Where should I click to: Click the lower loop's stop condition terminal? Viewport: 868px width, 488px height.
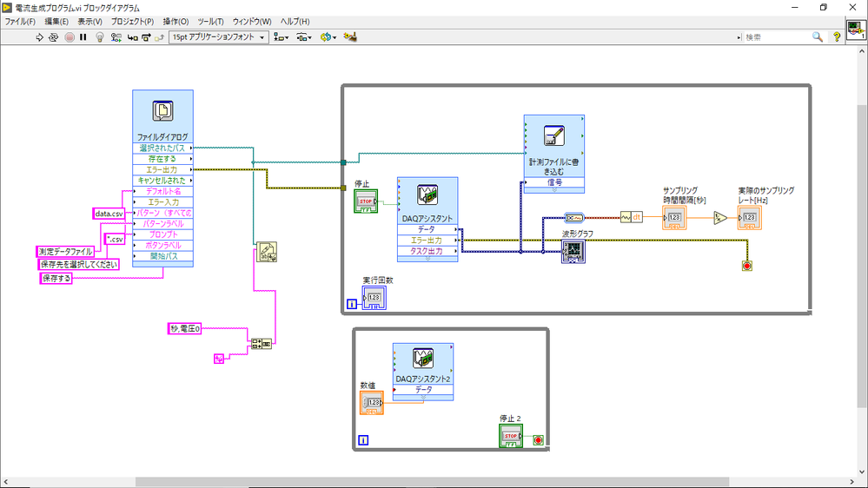(538, 440)
